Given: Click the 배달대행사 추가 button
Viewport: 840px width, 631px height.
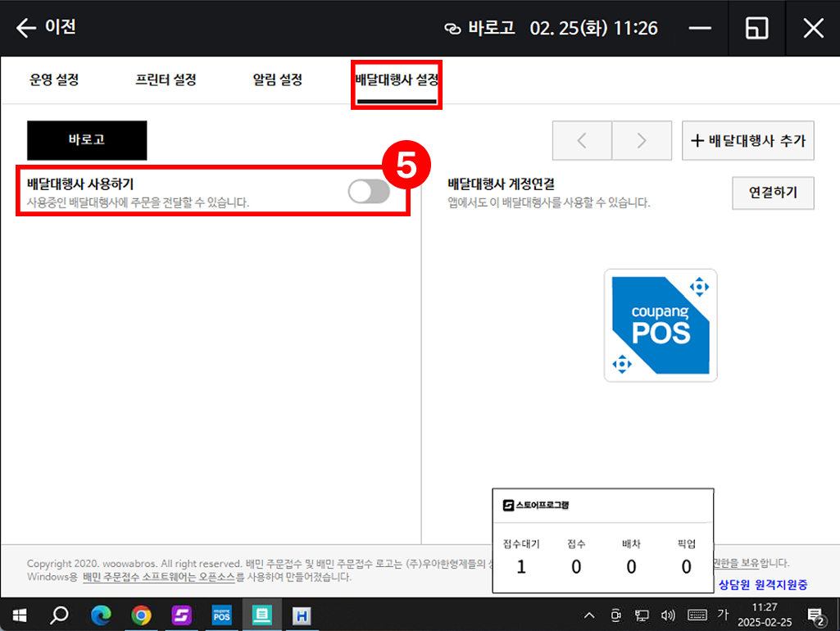Looking at the screenshot, I should pyautogui.click(x=748, y=140).
